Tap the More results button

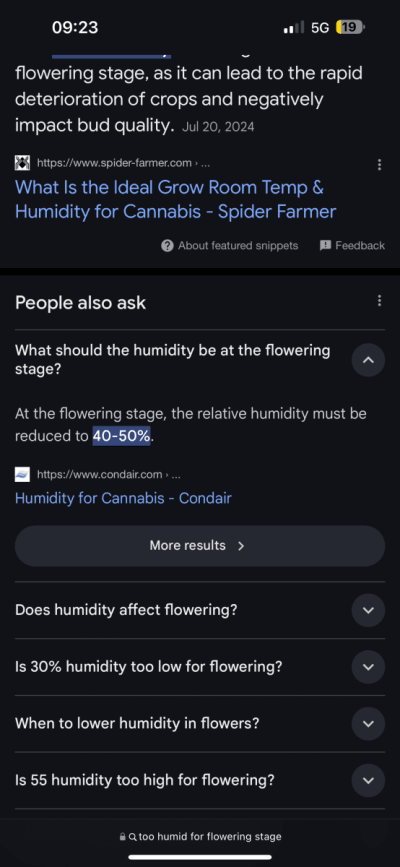coord(200,546)
